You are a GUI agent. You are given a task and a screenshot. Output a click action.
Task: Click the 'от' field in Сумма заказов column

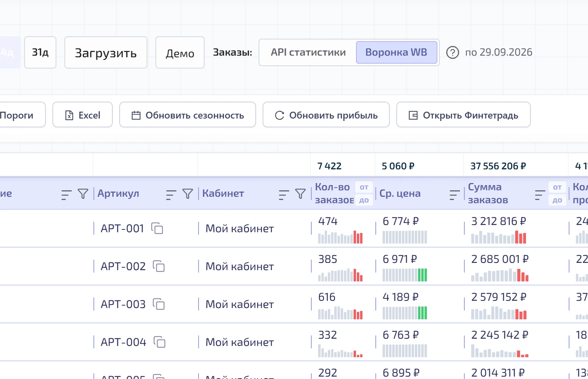tap(557, 187)
